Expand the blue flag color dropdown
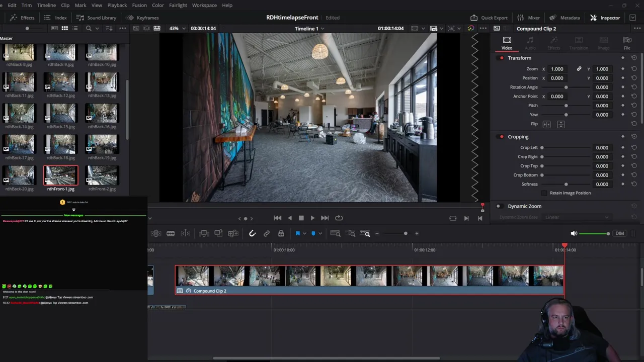This screenshot has width=644, height=362. click(304, 233)
